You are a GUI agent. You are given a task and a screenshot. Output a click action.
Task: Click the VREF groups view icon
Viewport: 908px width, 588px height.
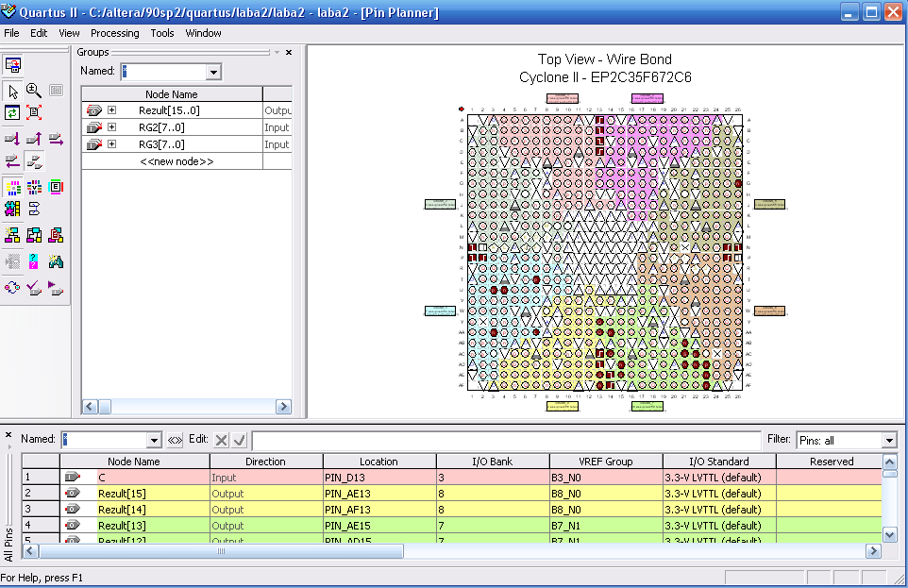(x=34, y=187)
